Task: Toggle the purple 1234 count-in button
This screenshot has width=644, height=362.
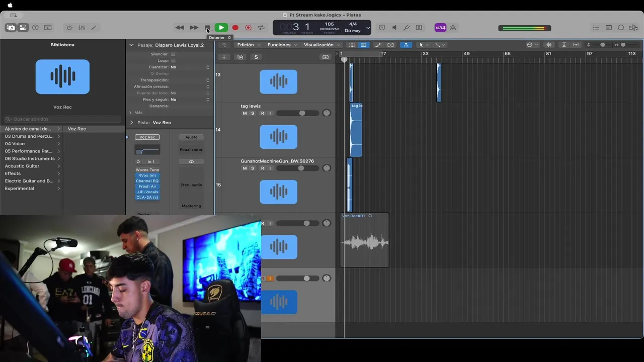Action: coord(440,28)
